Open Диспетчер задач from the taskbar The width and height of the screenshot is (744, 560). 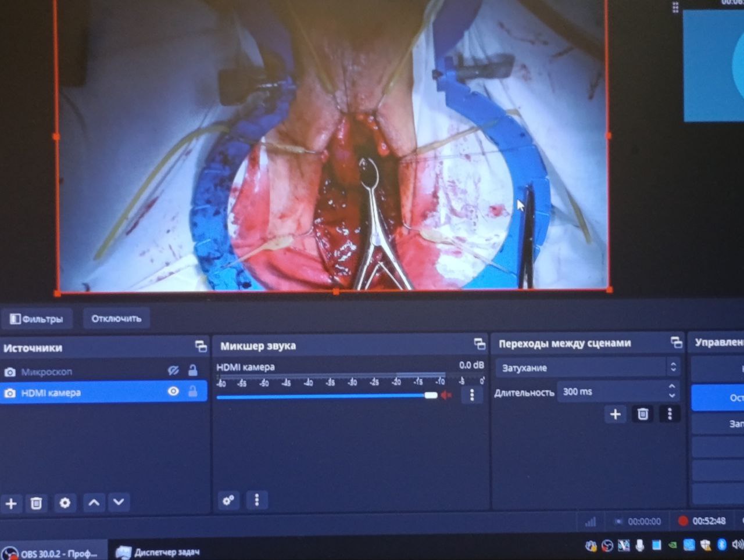[158, 552]
